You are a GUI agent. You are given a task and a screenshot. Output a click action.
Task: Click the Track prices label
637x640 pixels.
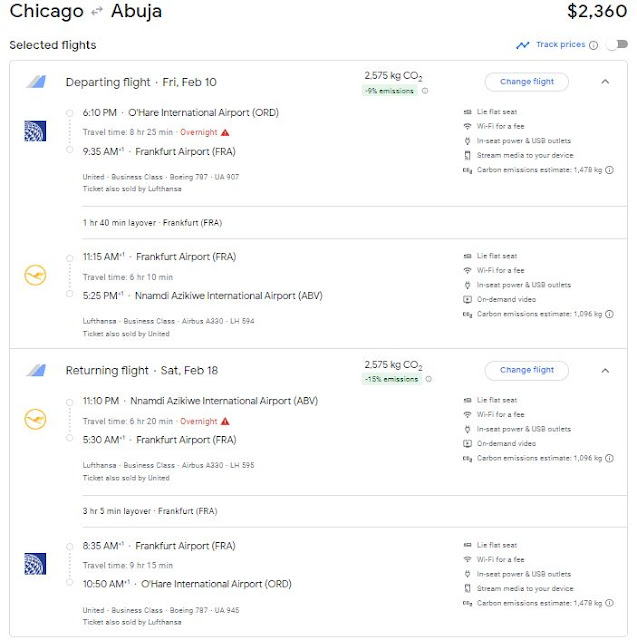(x=560, y=45)
